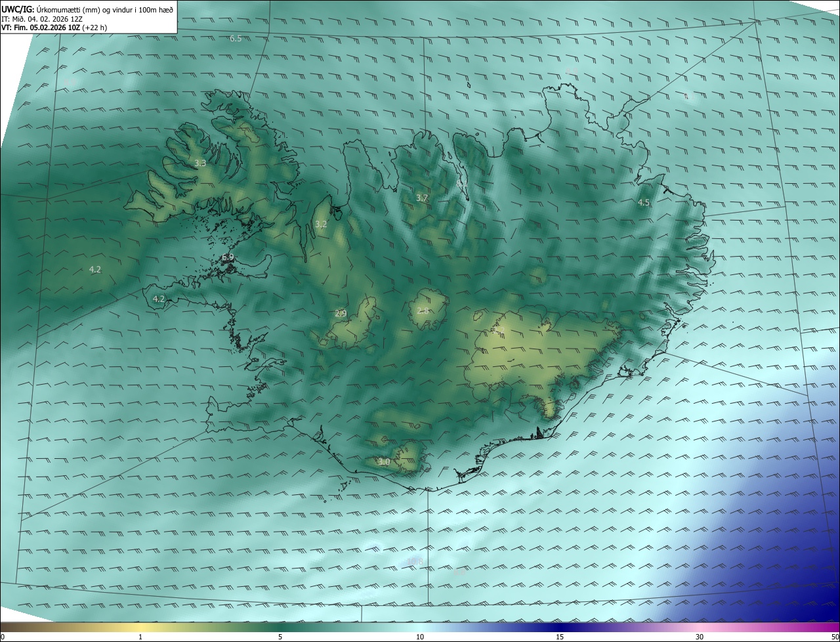
Task: Click the 15 tick on color scale
Action: click(x=560, y=637)
